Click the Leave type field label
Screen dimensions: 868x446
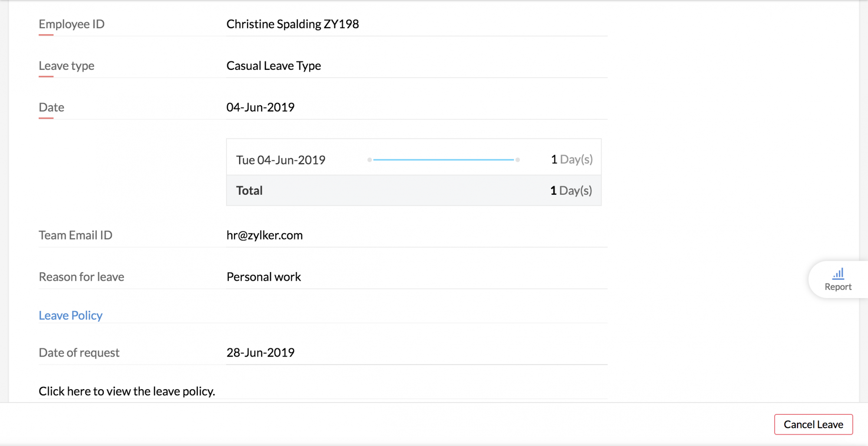point(66,66)
